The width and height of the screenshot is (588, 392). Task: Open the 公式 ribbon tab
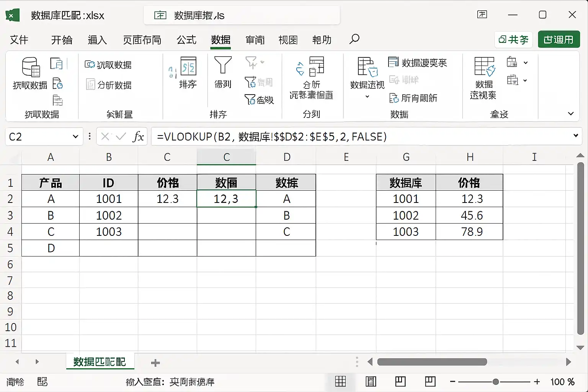186,40
